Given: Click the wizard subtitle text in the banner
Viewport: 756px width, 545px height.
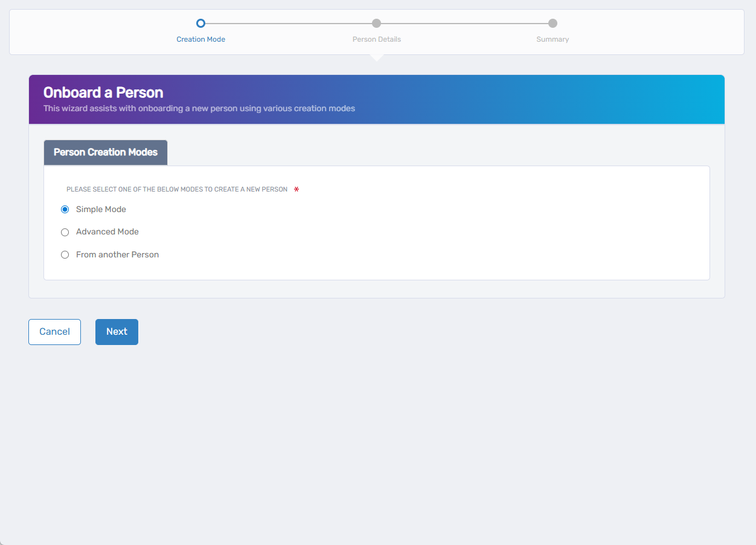Looking at the screenshot, I should pos(198,108).
